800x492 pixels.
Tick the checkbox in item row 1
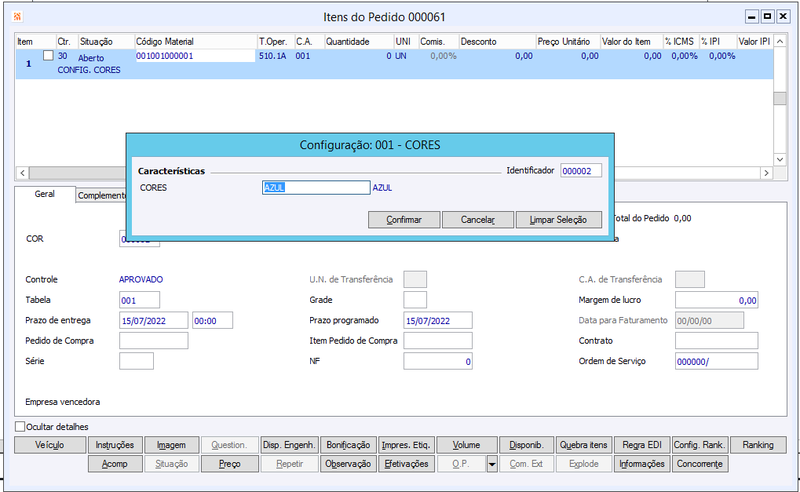(x=48, y=56)
